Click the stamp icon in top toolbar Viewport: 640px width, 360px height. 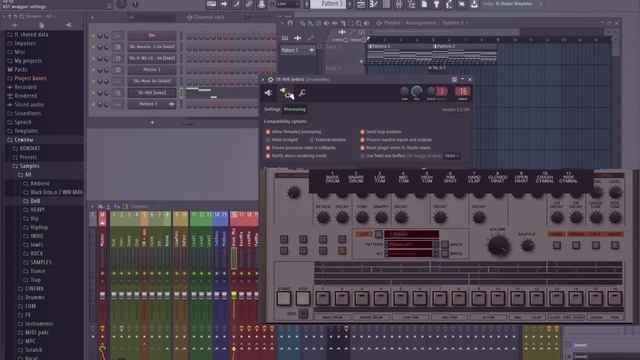point(262,4)
